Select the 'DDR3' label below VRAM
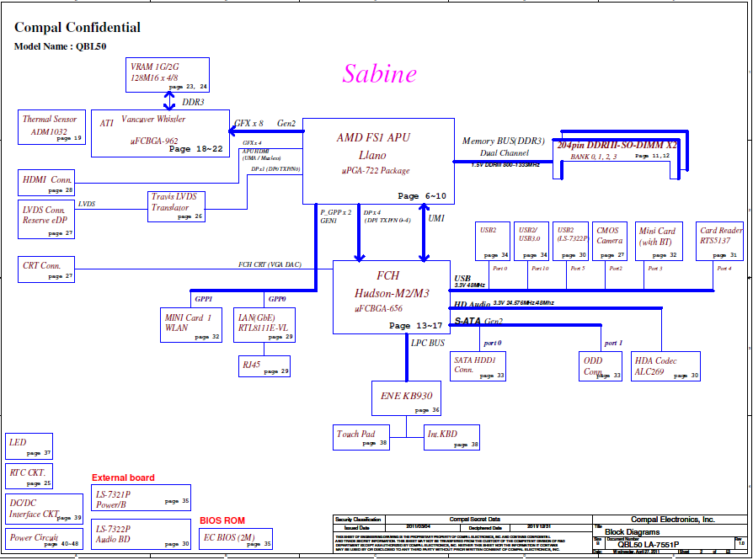753x560 pixels. [x=193, y=102]
